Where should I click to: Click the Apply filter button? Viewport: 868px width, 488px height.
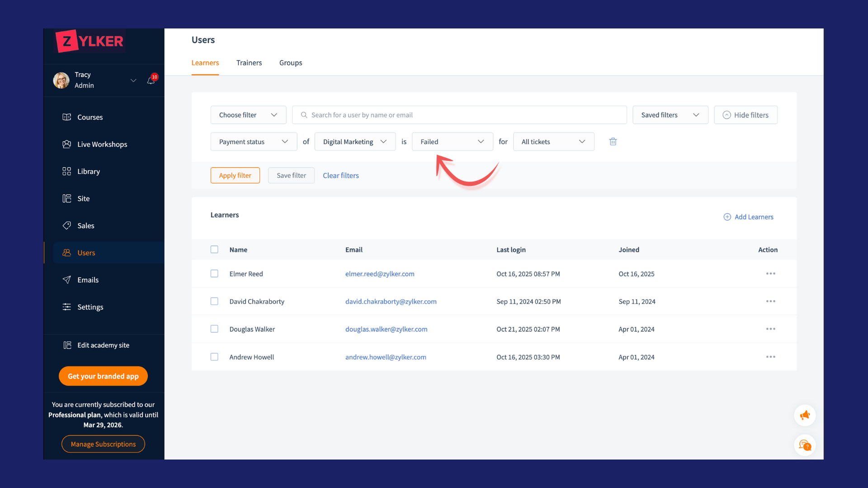(x=235, y=175)
